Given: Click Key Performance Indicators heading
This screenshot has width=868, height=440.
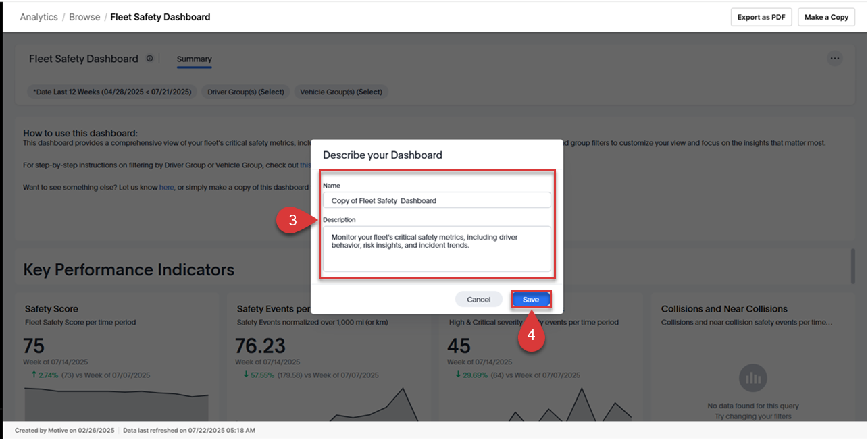Looking at the screenshot, I should (129, 270).
